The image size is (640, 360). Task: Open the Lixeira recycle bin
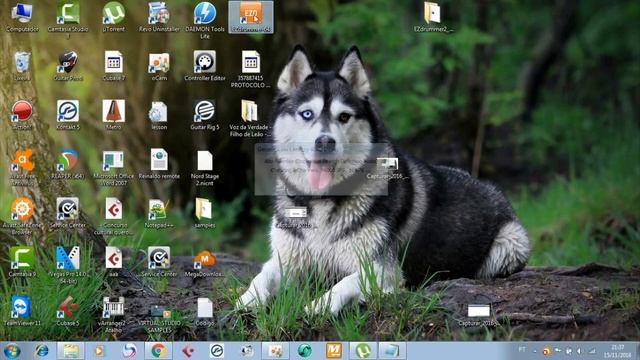point(22,66)
